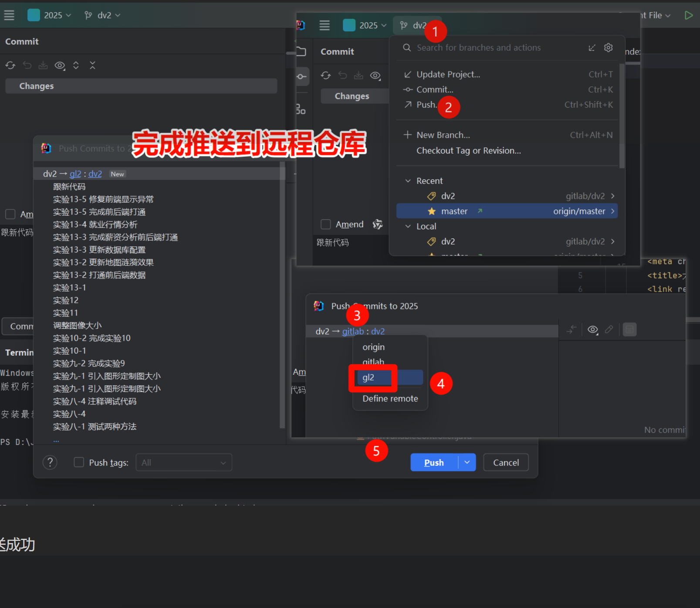Select the commit 实验13-4 就业行情分析
Image resolution: width=700 pixels, height=608 pixels.
pyautogui.click(x=95, y=224)
